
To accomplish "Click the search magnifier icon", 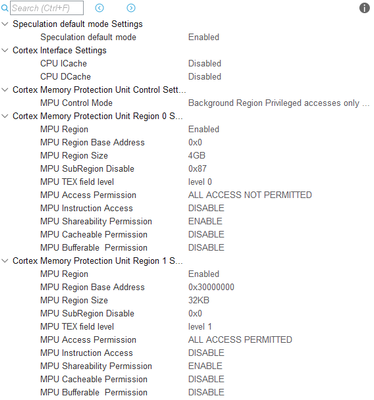I will pyautogui.click(x=5, y=8).
